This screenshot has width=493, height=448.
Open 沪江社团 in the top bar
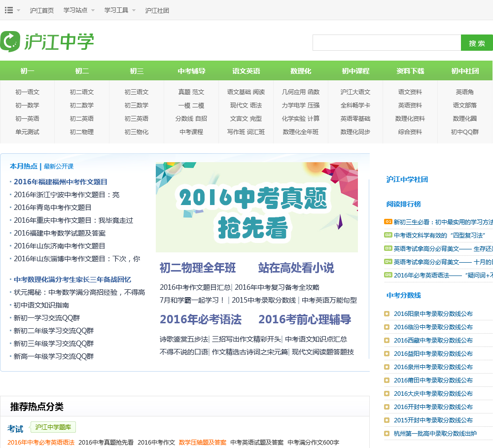pyautogui.click(x=157, y=10)
